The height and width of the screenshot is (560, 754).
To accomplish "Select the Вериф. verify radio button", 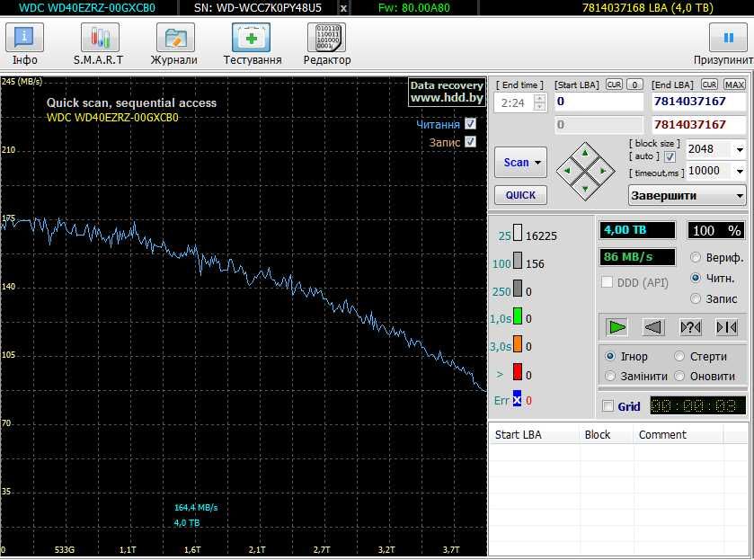I will click(696, 257).
